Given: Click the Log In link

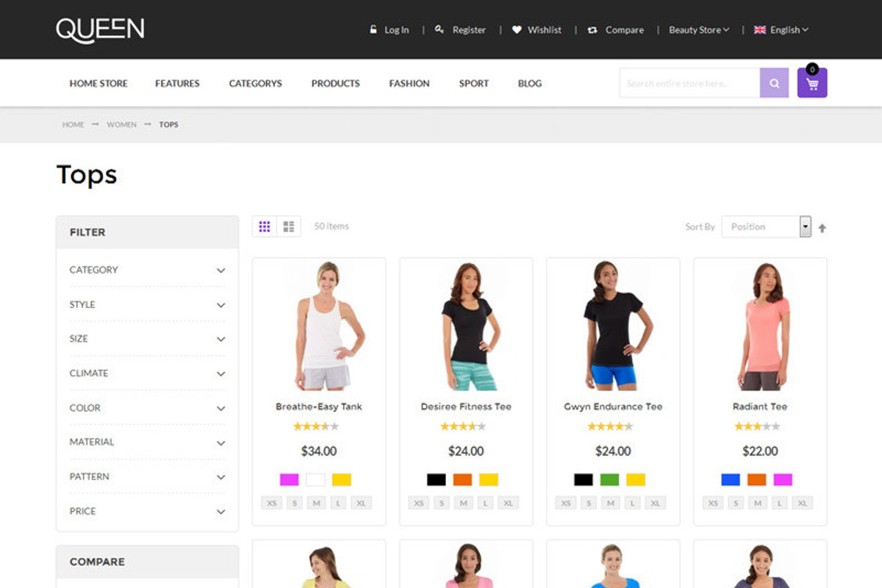Looking at the screenshot, I should click(x=396, y=30).
